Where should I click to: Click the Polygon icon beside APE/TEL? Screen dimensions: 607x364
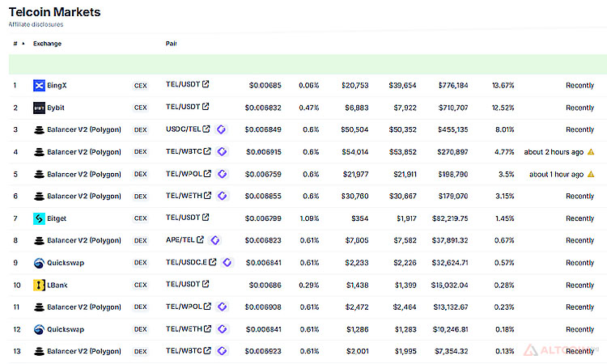pyautogui.click(x=214, y=240)
